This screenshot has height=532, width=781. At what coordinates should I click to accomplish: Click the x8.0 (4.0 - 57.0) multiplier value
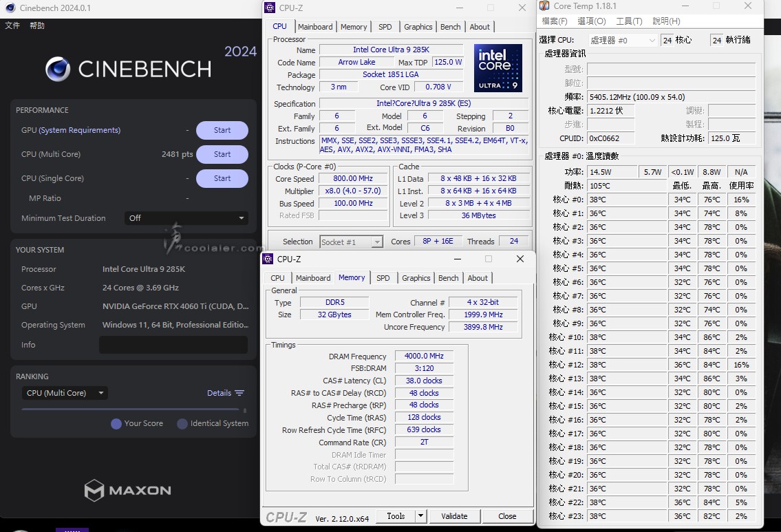click(353, 191)
